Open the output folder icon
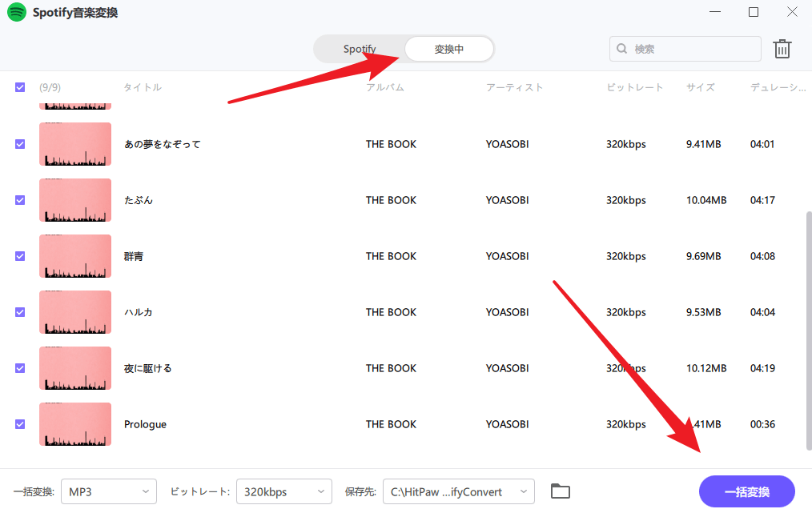The width and height of the screenshot is (812, 509). pos(561,491)
